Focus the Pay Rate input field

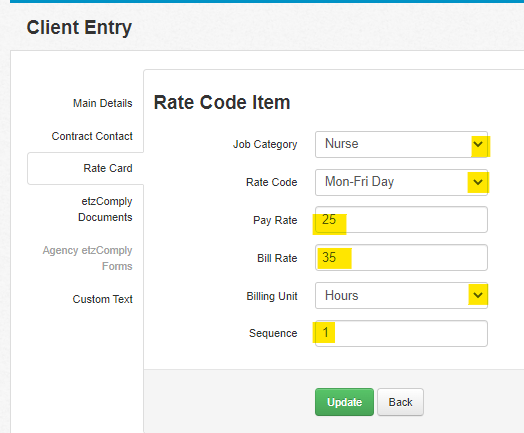(401, 220)
